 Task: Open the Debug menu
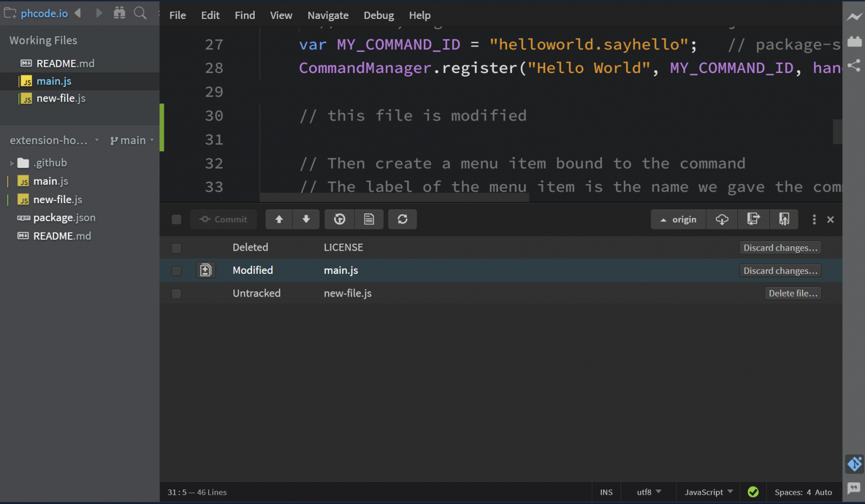click(378, 15)
